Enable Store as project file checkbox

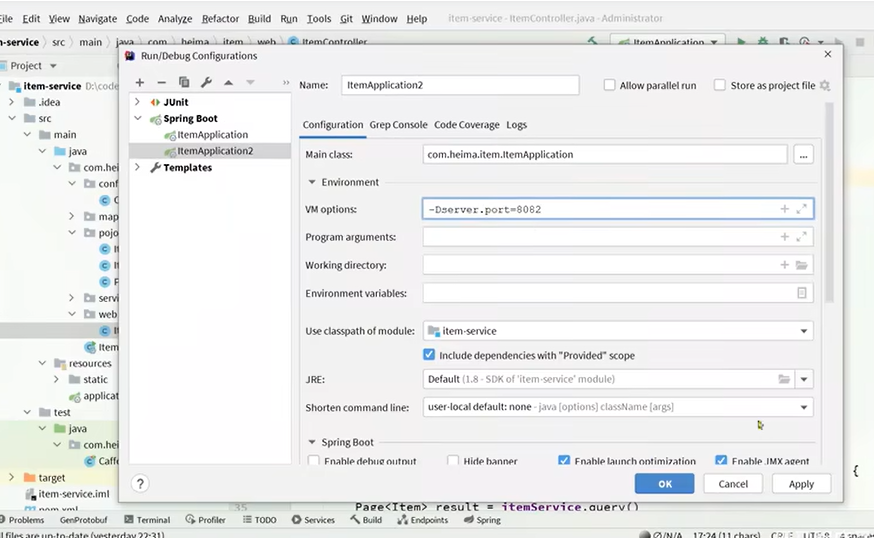[720, 85]
